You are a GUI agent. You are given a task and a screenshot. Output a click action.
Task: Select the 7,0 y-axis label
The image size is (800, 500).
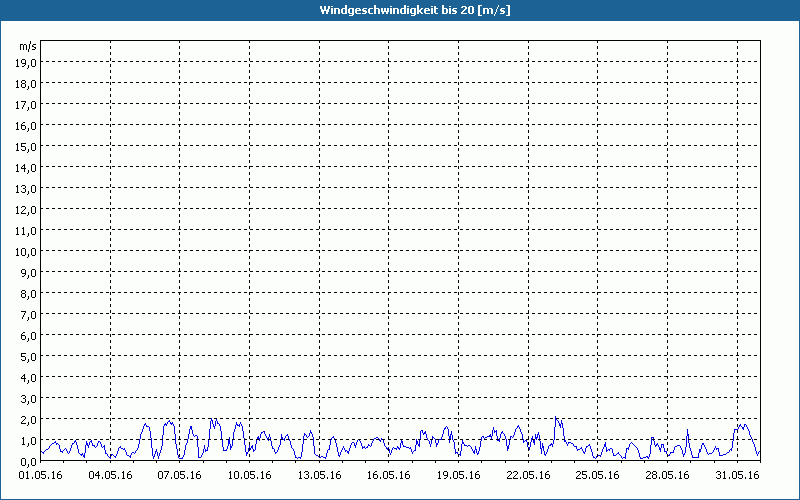coord(29,315)
